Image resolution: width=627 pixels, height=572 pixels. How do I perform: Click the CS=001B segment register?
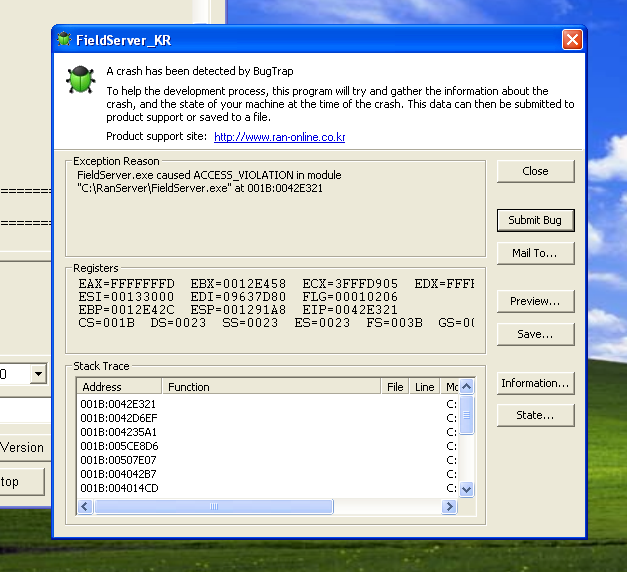pos(106,323)
